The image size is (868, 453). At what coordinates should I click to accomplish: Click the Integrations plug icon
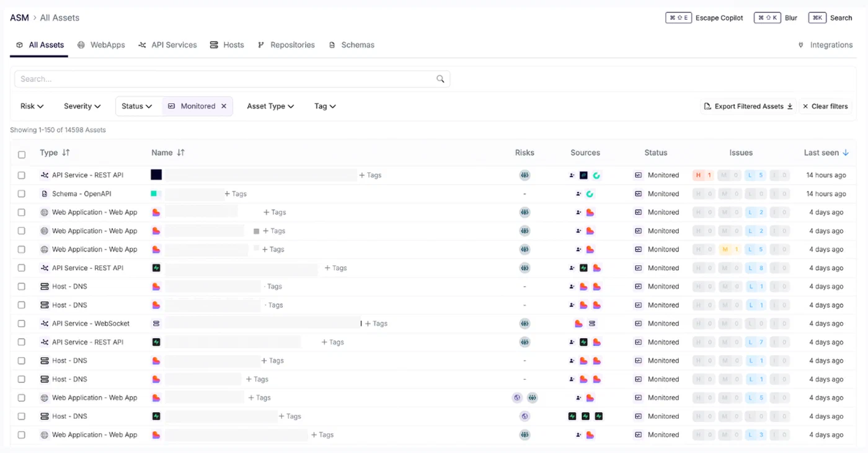point(801,45)
